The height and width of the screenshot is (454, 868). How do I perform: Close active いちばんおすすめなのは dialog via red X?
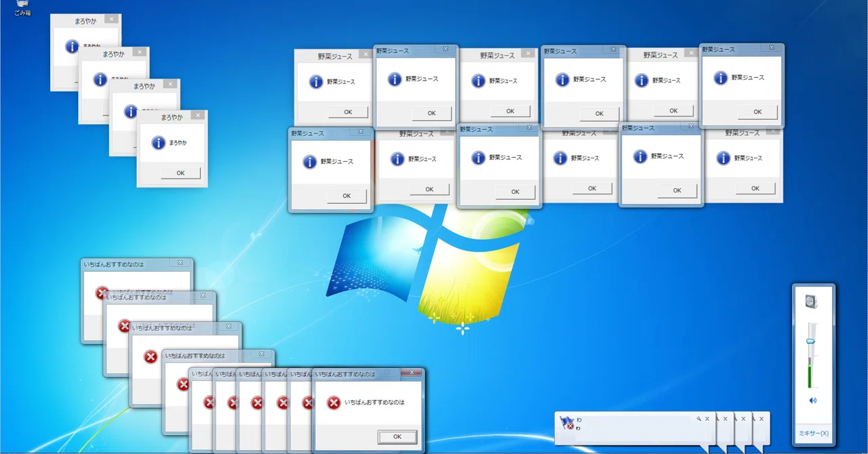[410, 373]
